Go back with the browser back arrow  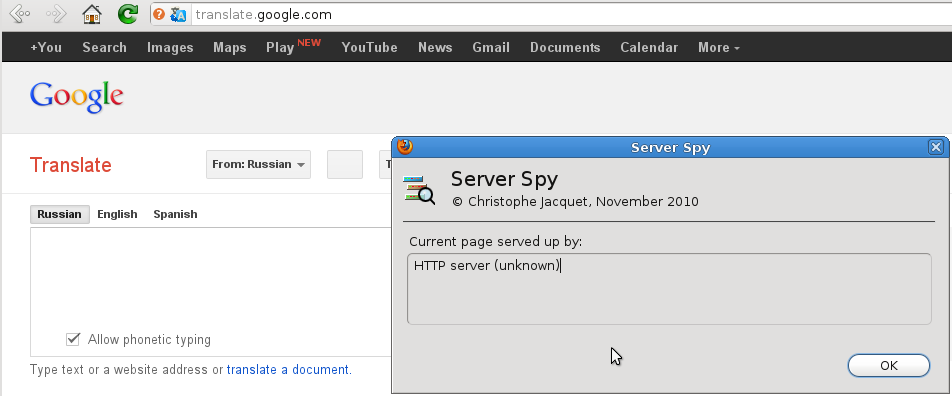point(19,13)
